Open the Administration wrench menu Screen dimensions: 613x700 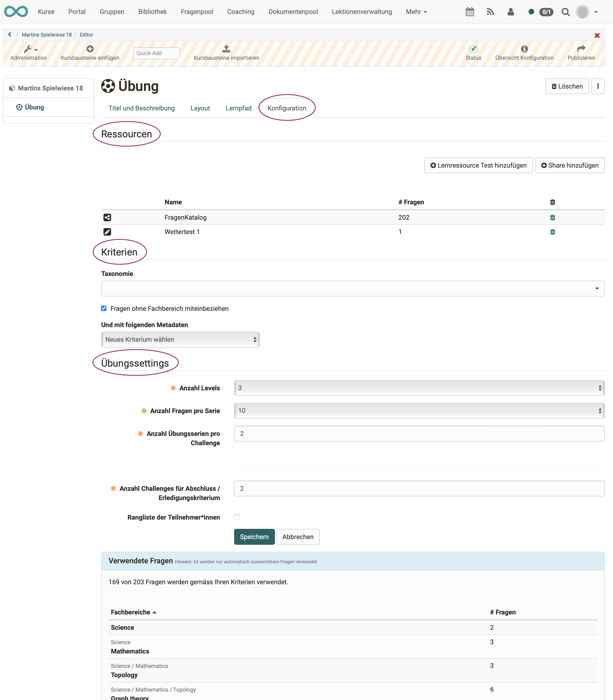[28, 53]
